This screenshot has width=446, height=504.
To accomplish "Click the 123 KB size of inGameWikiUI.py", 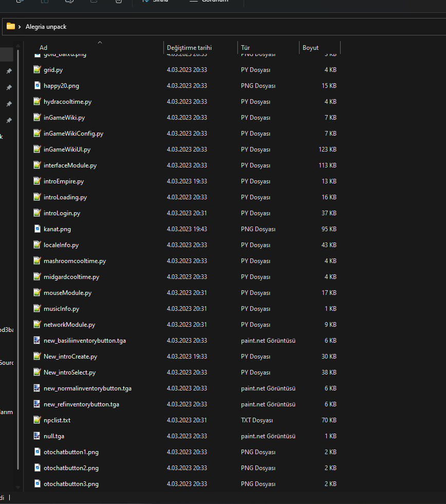I will 327,149.
